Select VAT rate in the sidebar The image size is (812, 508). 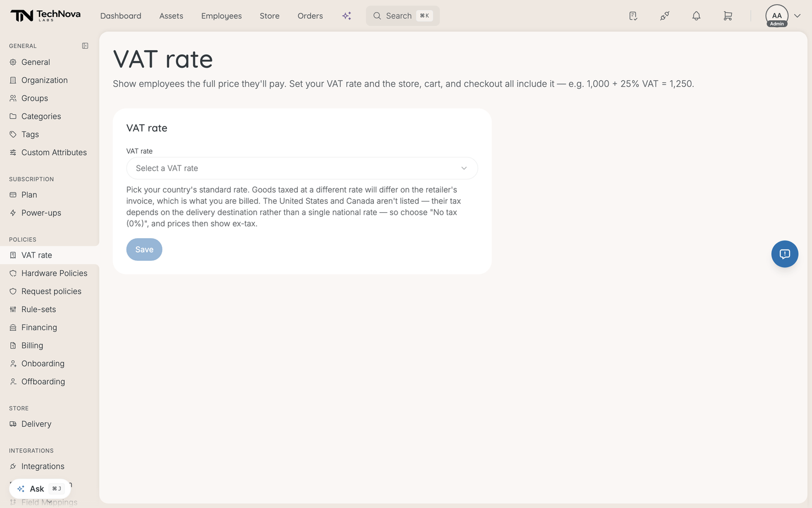pyautogui.click(x=50, y=255)
